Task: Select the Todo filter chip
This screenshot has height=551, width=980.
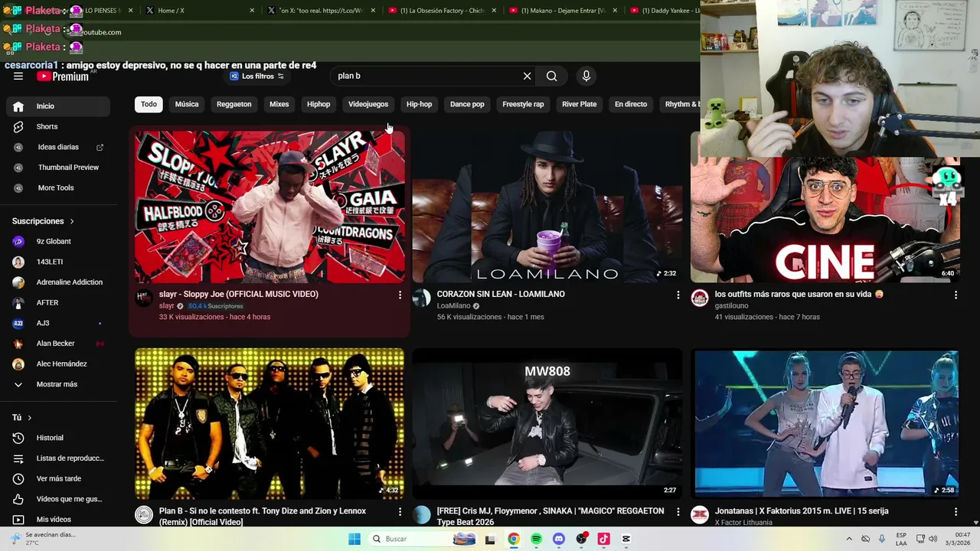Action: (x=149, y=104)
